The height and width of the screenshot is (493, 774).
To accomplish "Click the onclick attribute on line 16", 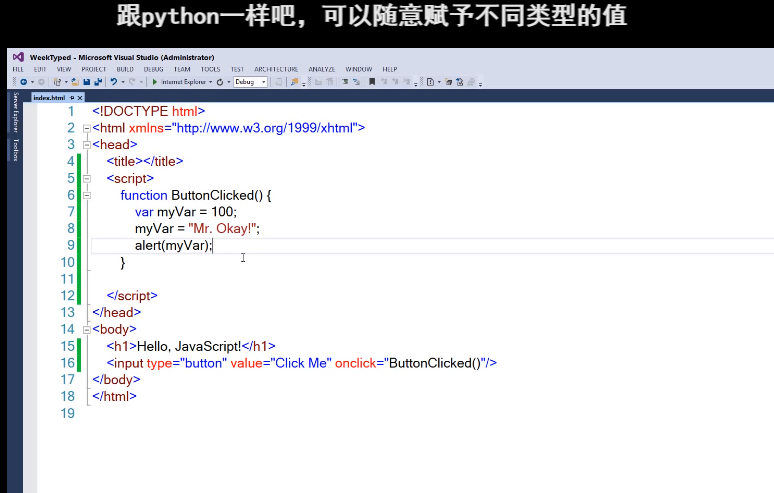I will pyautogui.click(x=355, y=363).
